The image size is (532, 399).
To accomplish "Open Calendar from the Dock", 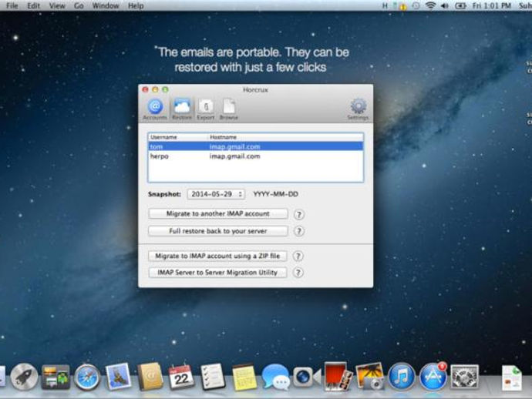I will [181, 377].
